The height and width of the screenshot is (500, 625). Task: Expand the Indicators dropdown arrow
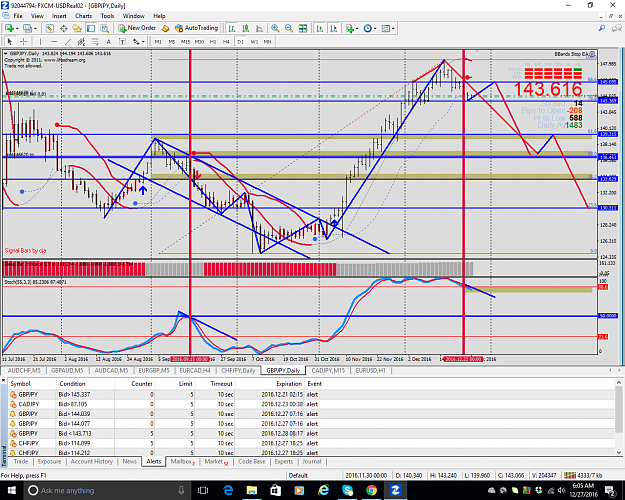point(357,29)
